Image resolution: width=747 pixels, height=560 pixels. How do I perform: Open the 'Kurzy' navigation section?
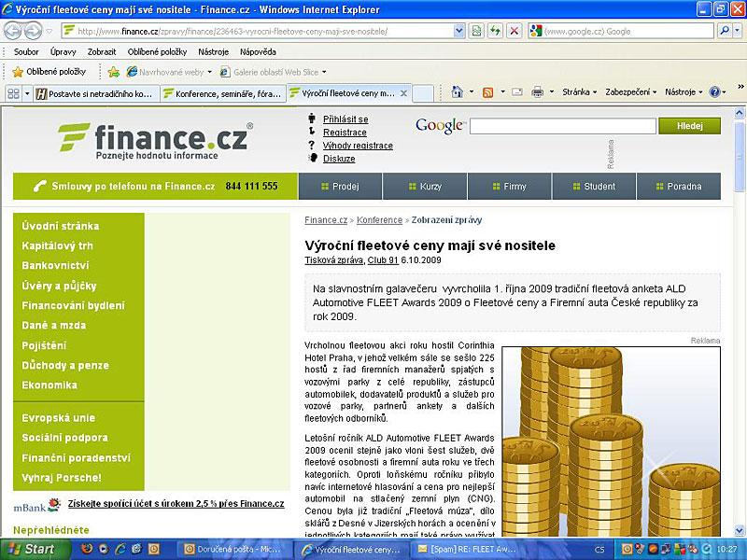tap(425, 186)
